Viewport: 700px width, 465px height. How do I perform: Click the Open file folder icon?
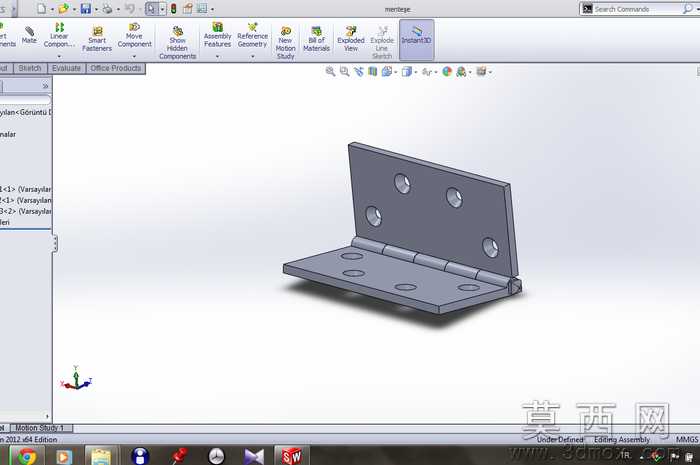[x=63, y=8]
